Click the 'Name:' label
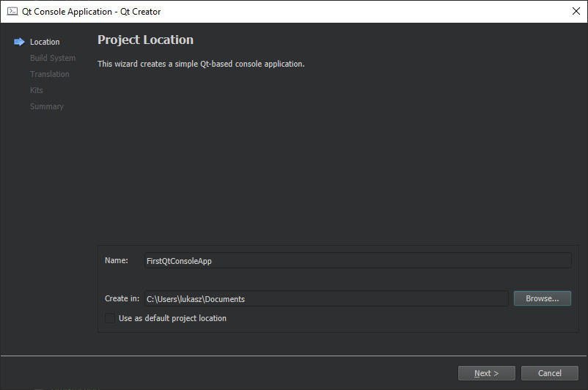Image resolution: width=588 pixels, height=390 pixels. pyautogui.click(x=117, y=260)
